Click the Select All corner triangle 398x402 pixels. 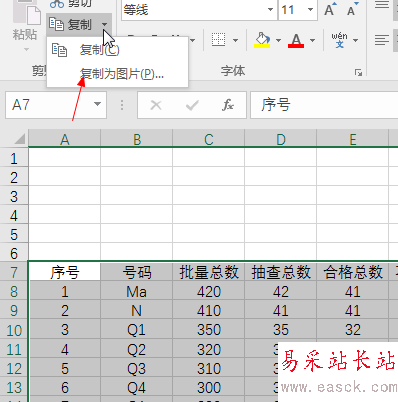click(x=20, y=139)
